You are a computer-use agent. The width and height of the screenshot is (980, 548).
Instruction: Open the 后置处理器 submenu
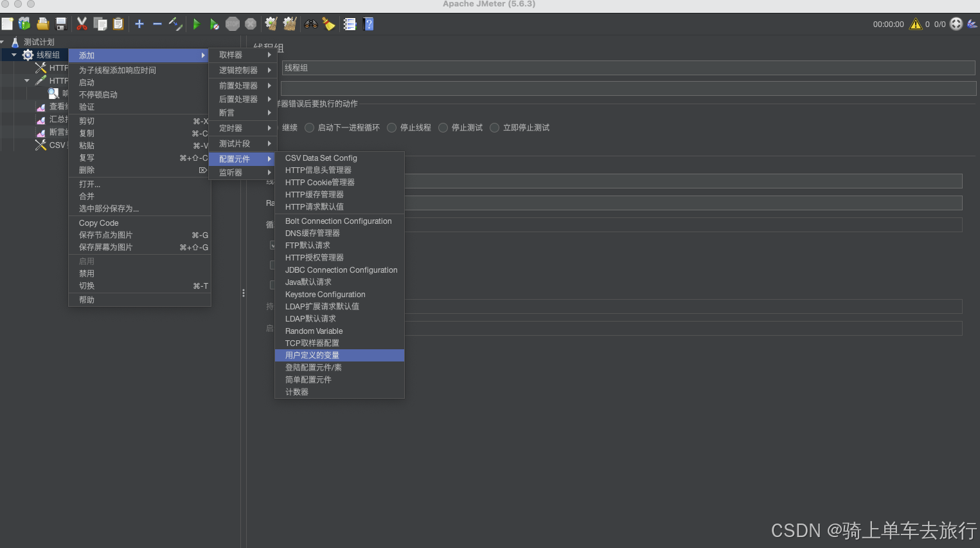(x=243, y=99)
